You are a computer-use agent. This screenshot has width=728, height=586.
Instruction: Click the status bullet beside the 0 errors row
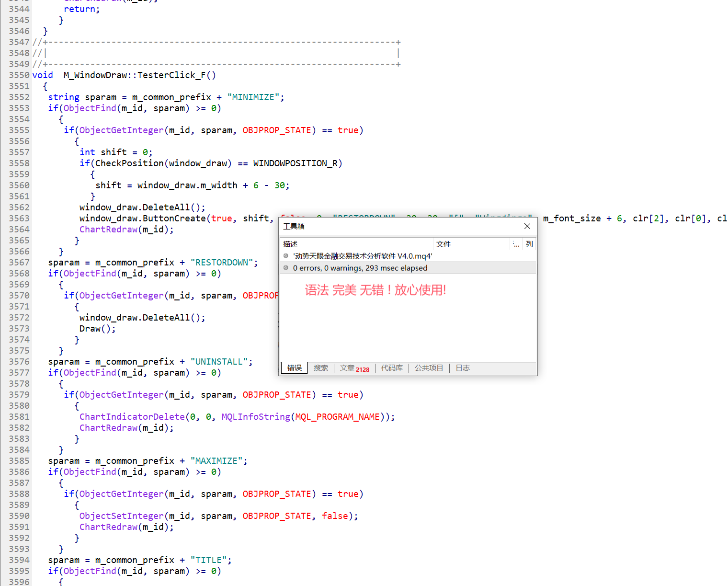click(x=286, y=268)
